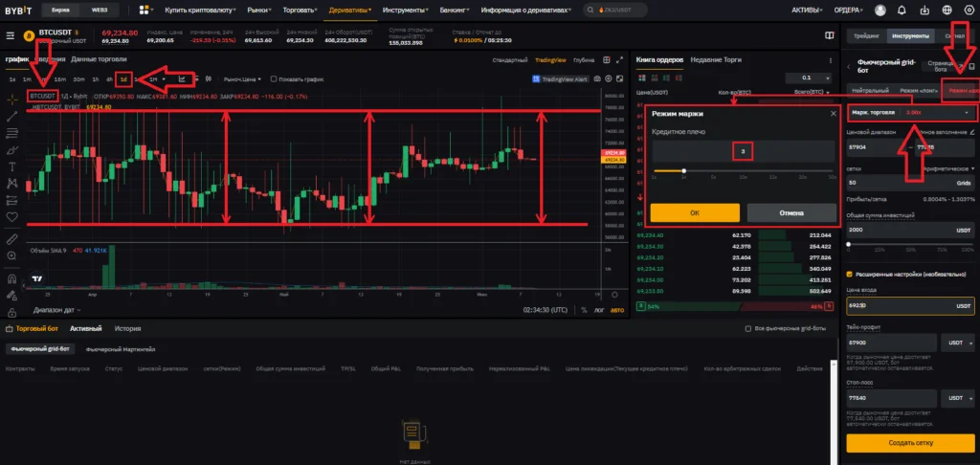Open the notifications bell

(x=902, y=10)
